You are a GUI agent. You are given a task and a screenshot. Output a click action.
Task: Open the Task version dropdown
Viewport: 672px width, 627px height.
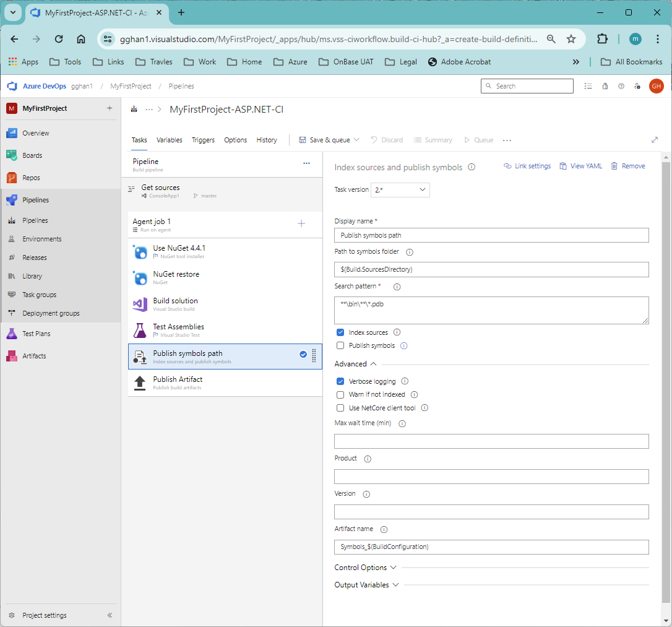point(400,190)
